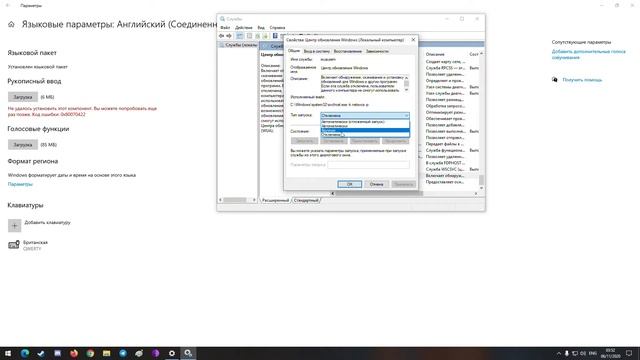The height and width of the screenshot is (360, 640).
Task: Expand hidden system tray icons chevron
Action: pyautogui.click(x=558, y=353)
